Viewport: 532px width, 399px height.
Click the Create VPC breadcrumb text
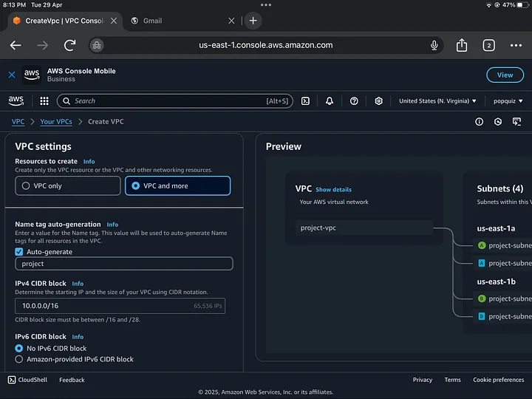coord(106,121)
